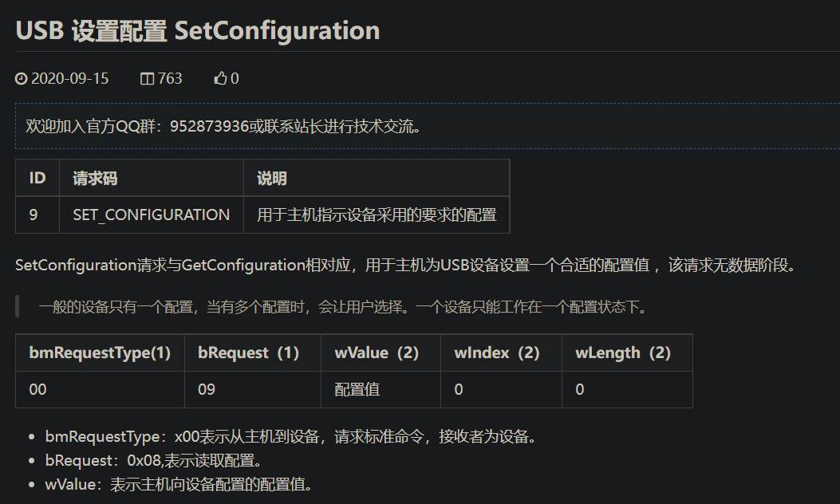Screen dimensions: 840x504
Task: Click the view count icon next to 763
Action: tap(147, 79)
